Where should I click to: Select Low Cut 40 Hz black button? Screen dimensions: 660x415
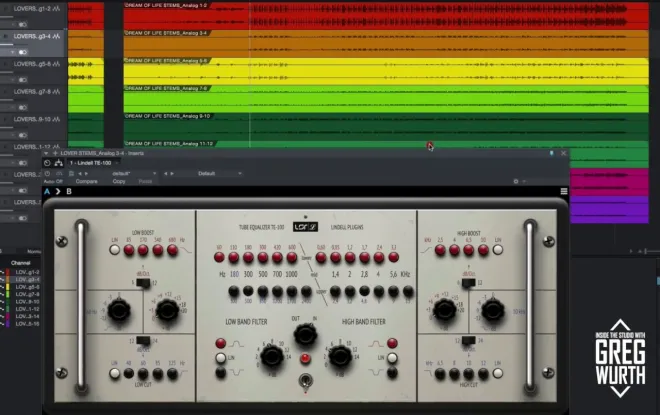[x=129, y=373]
